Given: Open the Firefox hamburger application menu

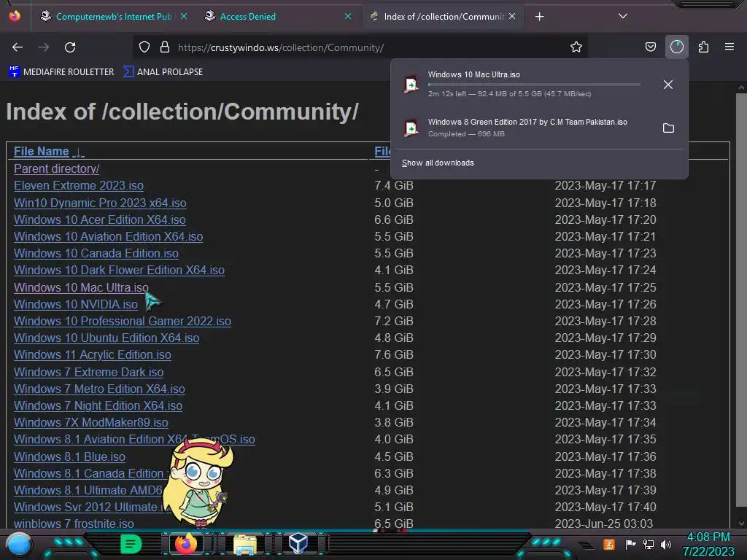Looking at the screenshot, I should click(x=729, y=47).
